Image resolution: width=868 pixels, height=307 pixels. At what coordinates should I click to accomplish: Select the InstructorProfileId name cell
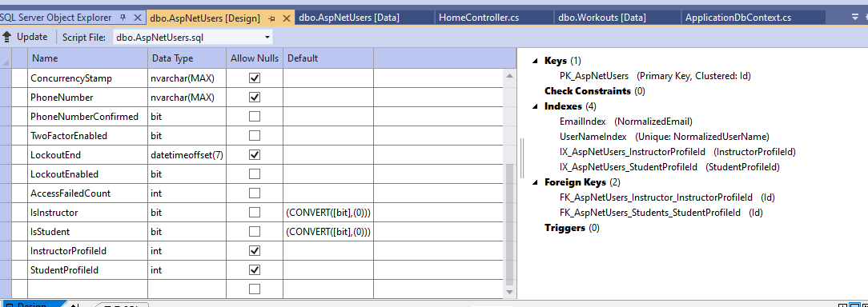click(x=87, y=250)
